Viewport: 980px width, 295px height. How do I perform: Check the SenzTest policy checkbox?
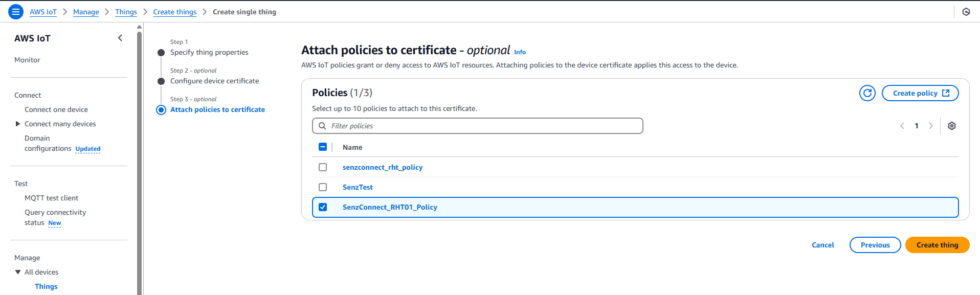coord(323,187)
